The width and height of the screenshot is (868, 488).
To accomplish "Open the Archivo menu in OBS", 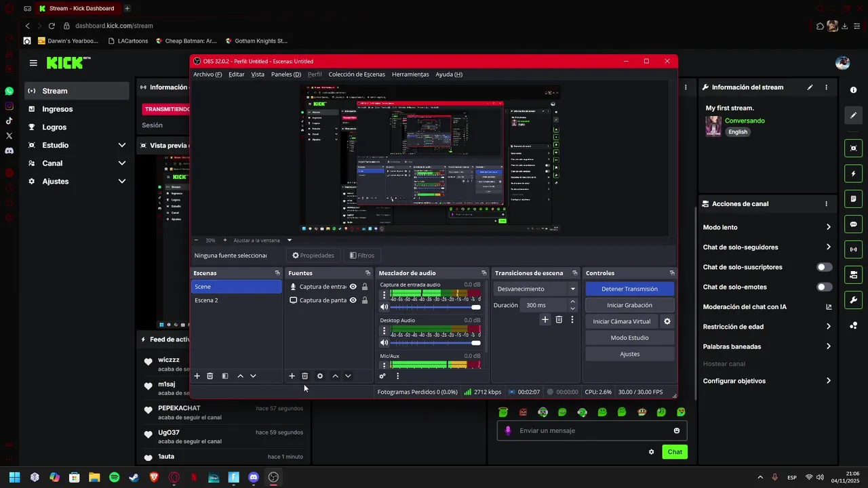I will (208, 75).
